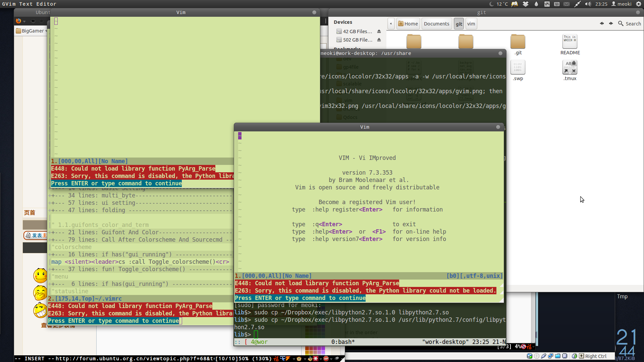Expand the 16 lines has("gui_running") fold
This screenshot has height=362, width=644.
141,254
